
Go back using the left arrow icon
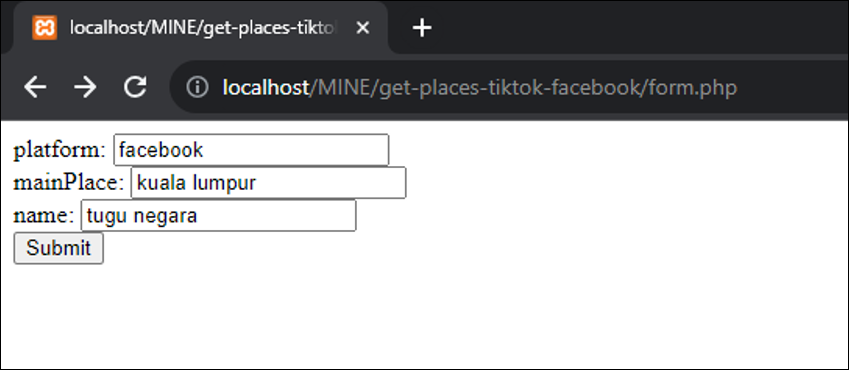pos(35,87)
